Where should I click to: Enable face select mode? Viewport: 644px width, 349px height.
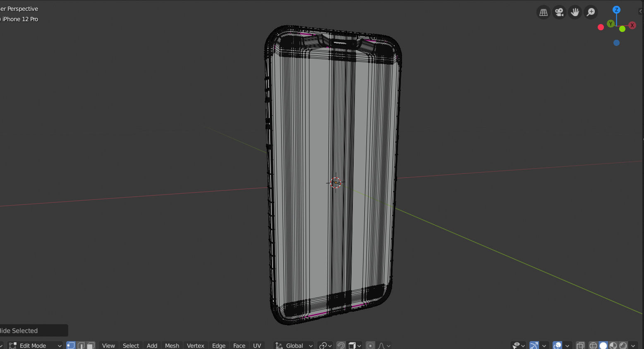click(91, 345)
